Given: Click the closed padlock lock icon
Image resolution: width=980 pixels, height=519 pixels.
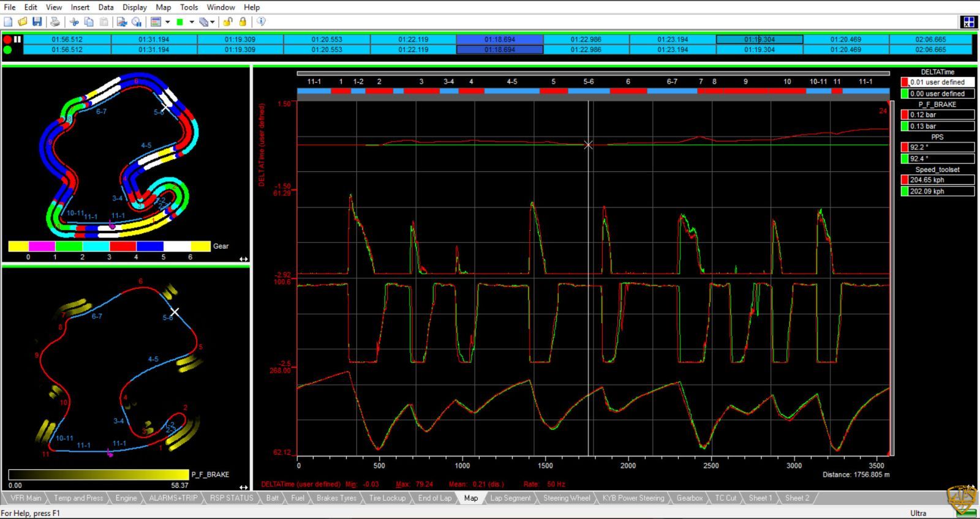Looking at the screenshot, I should tap(243, 22).
